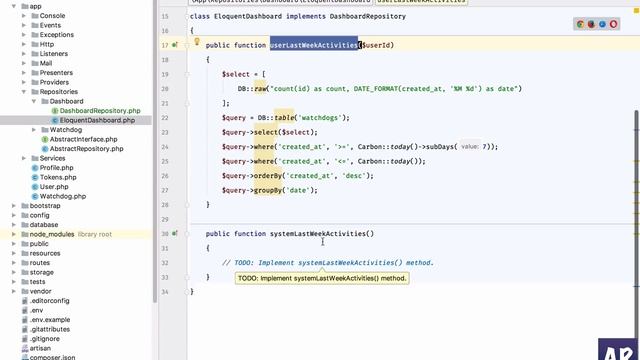Click AbstractRepository.php file icon

coord(45,149)
